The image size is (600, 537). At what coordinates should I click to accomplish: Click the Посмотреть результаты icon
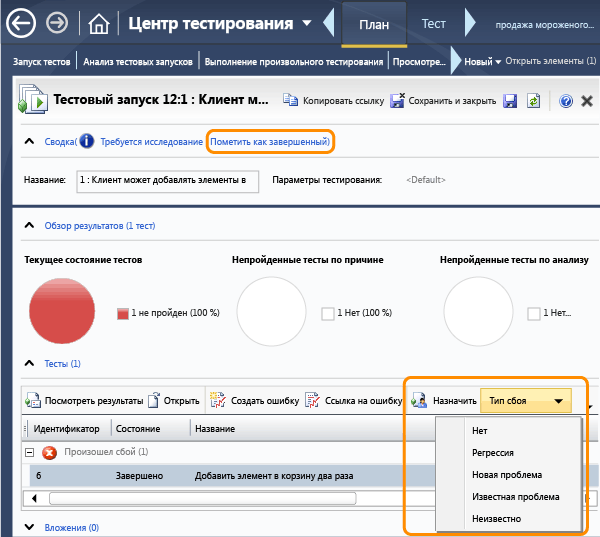pos(33,400)
